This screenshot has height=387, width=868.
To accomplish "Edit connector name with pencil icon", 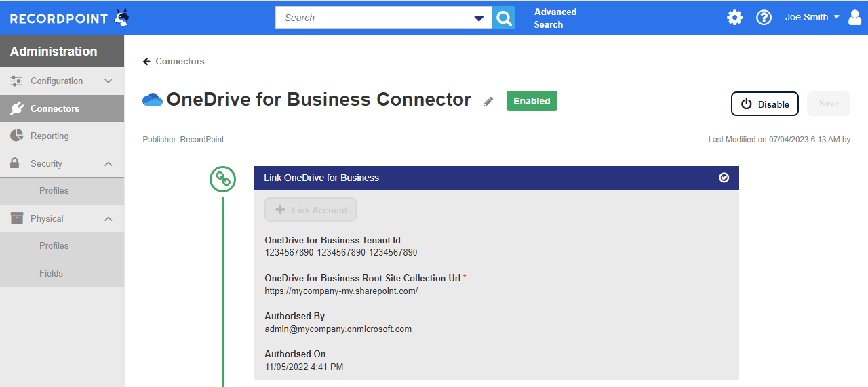I will [488, 102].
